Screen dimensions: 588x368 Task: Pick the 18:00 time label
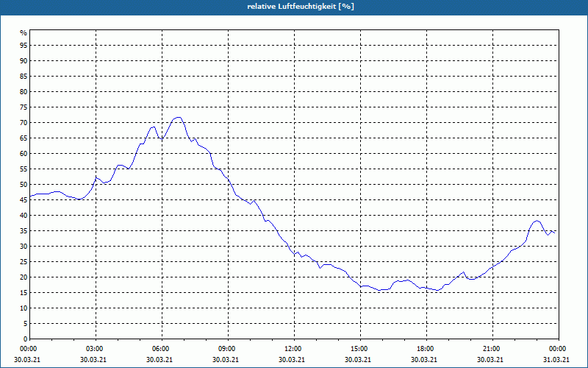click(426, 349)
